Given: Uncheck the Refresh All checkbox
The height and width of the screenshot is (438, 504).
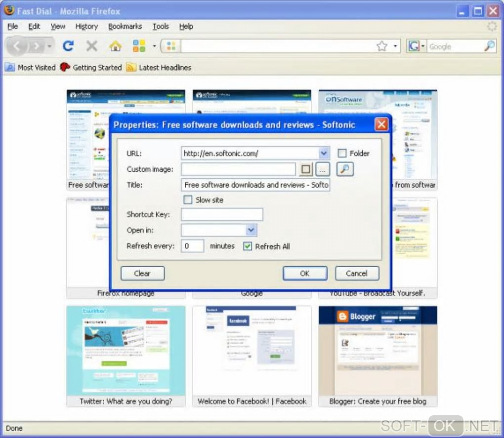Looking at the screenshot, I should coord(248,246).
